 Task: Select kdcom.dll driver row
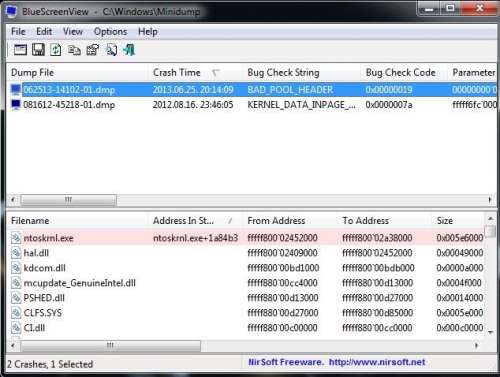click(x=246, y=268)
